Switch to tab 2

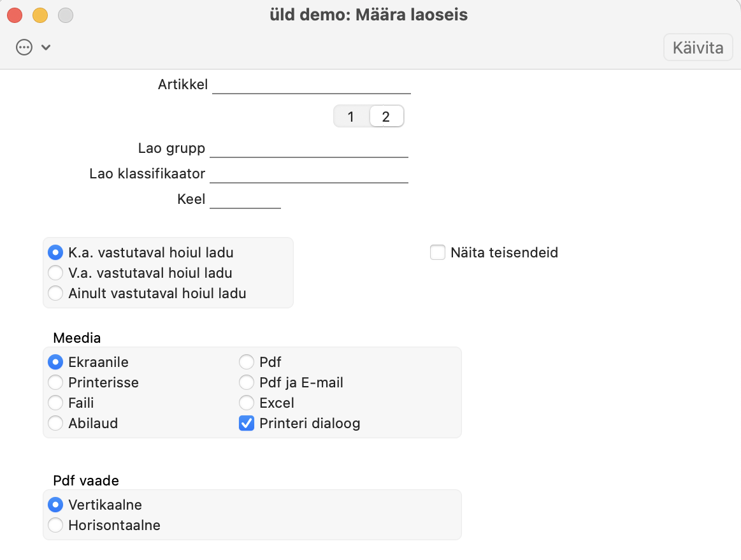coord(386,117)
